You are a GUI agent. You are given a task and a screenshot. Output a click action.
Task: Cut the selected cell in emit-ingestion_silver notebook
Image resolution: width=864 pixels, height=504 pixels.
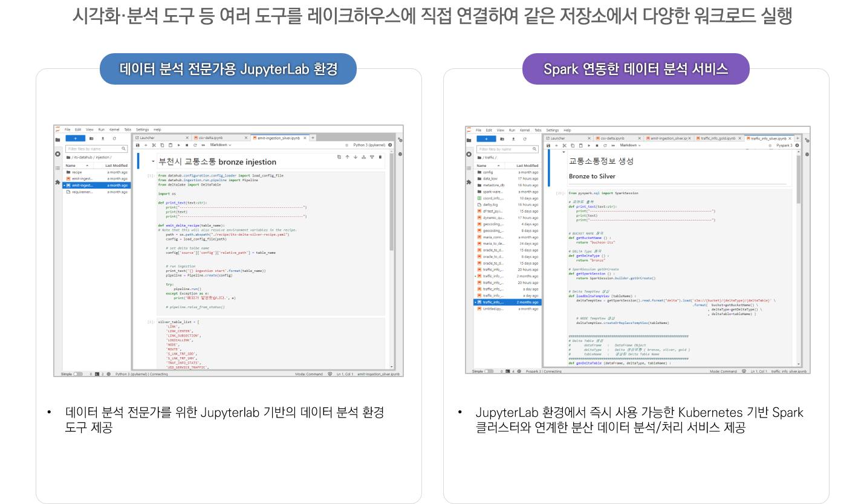coord(154,145)
